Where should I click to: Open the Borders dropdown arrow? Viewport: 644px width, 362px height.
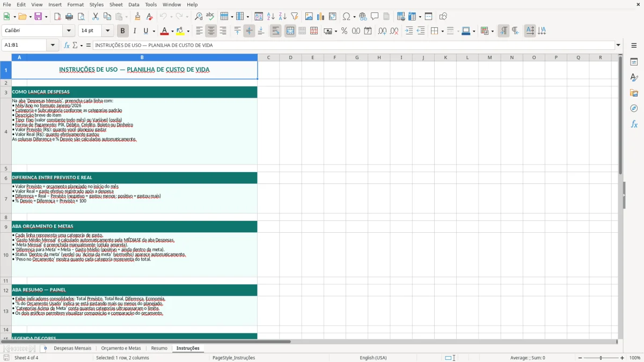442,31
